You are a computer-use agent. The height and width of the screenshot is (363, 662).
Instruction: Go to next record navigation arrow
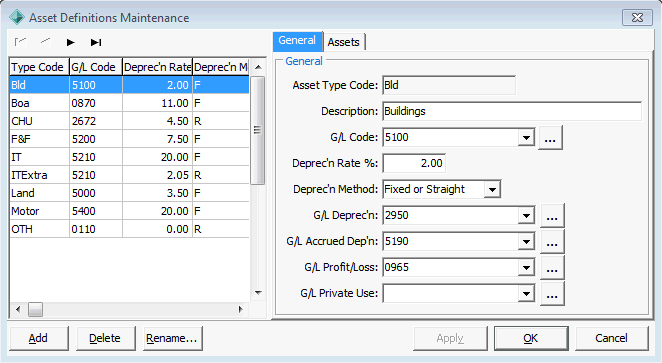[71, 42]
